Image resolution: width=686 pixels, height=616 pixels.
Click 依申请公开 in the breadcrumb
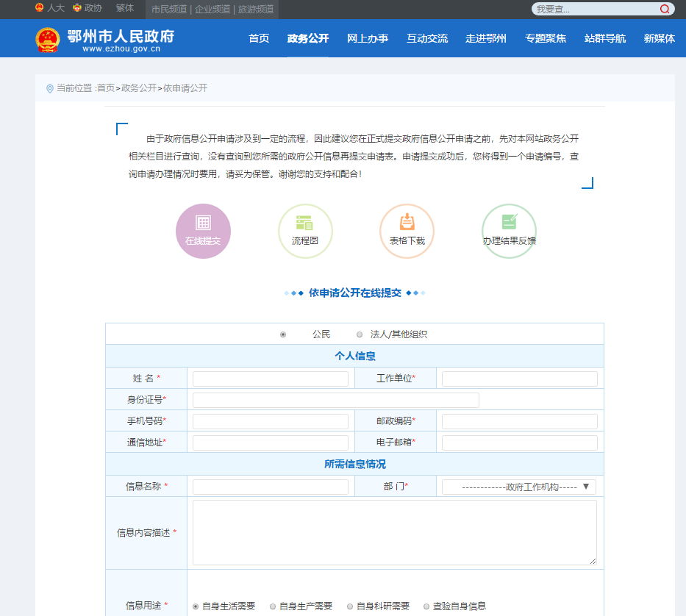tap(185, 88)
